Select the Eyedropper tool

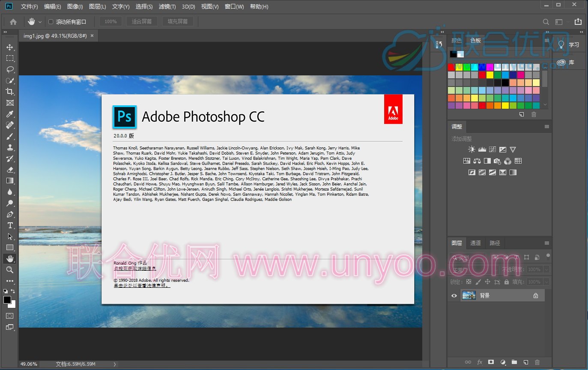[9, 114]
